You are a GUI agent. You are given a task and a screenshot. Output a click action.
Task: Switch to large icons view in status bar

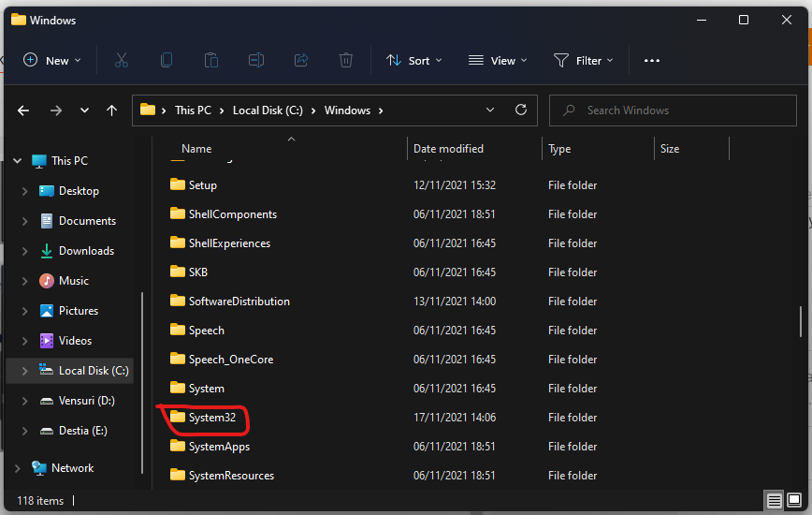pyautogui.click(x=794, y=501)
